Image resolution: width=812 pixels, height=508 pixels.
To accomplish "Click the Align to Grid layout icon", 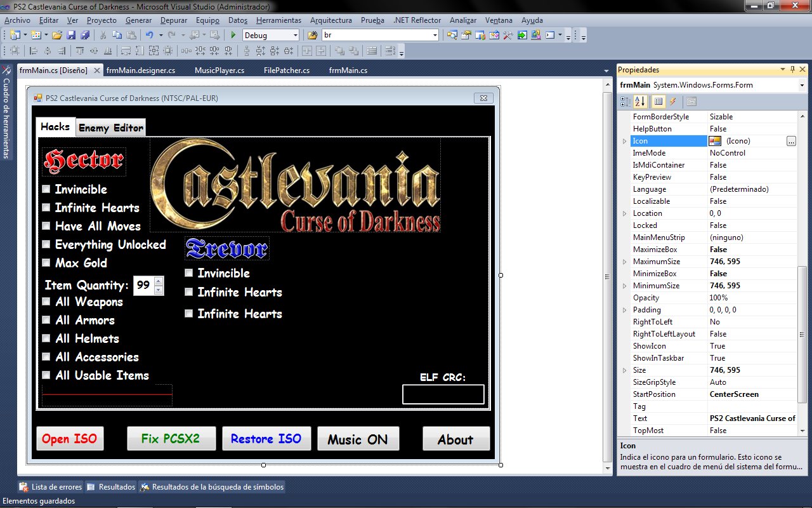I will click(15, 51).
